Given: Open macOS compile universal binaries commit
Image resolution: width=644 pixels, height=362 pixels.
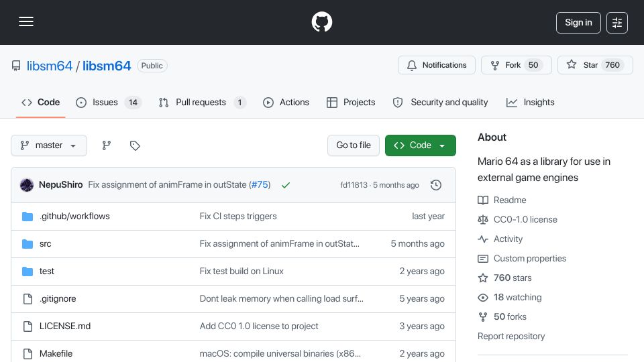Looking at the screenshot, I should (x=280, y=354).
